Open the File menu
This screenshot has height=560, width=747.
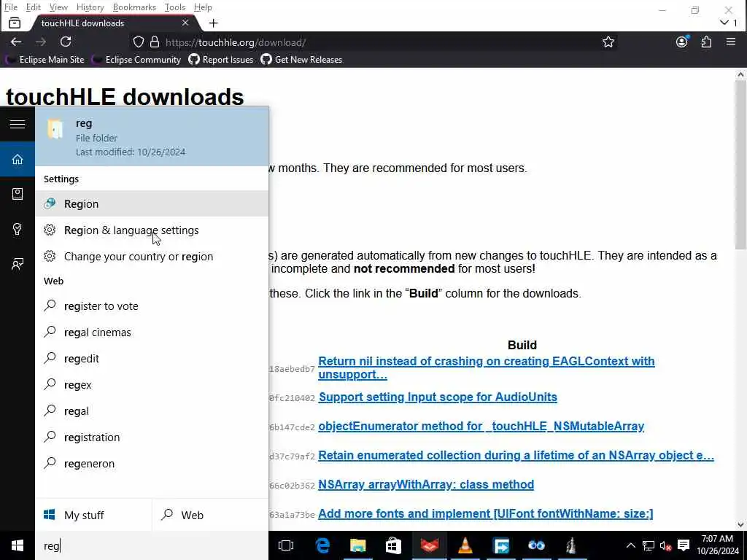(x=10, y=7)
